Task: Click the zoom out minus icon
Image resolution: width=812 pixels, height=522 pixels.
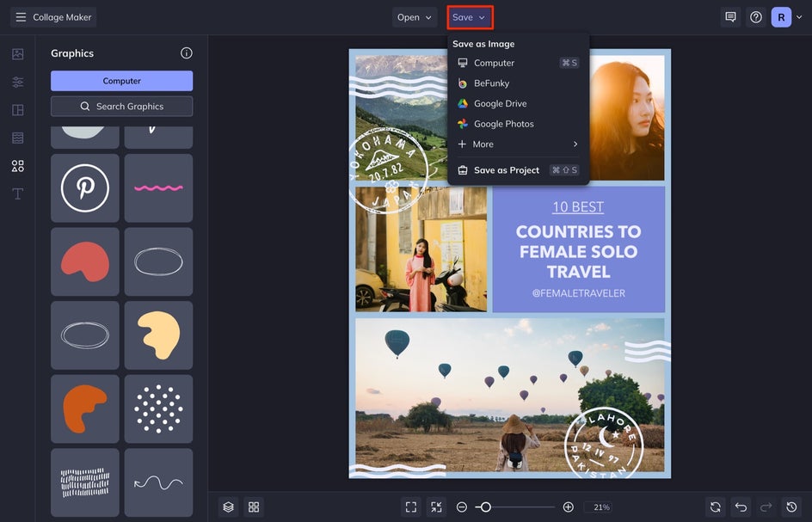Action: coord(462,507)
